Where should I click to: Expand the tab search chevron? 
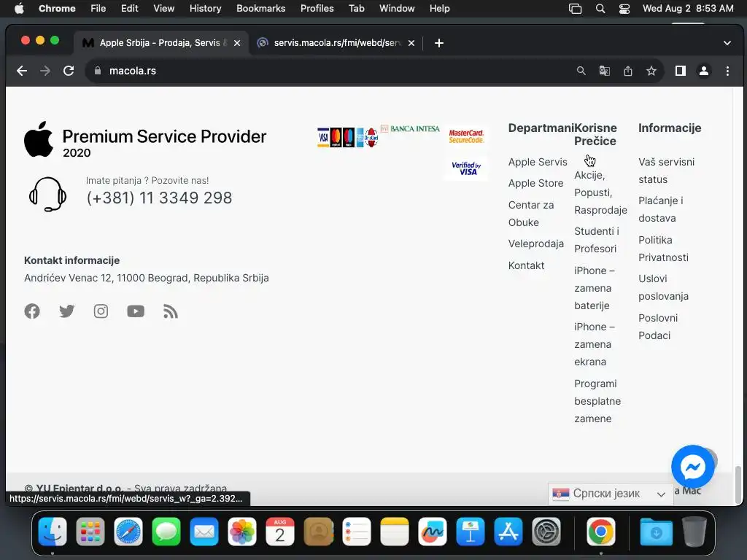pos(727,43)
